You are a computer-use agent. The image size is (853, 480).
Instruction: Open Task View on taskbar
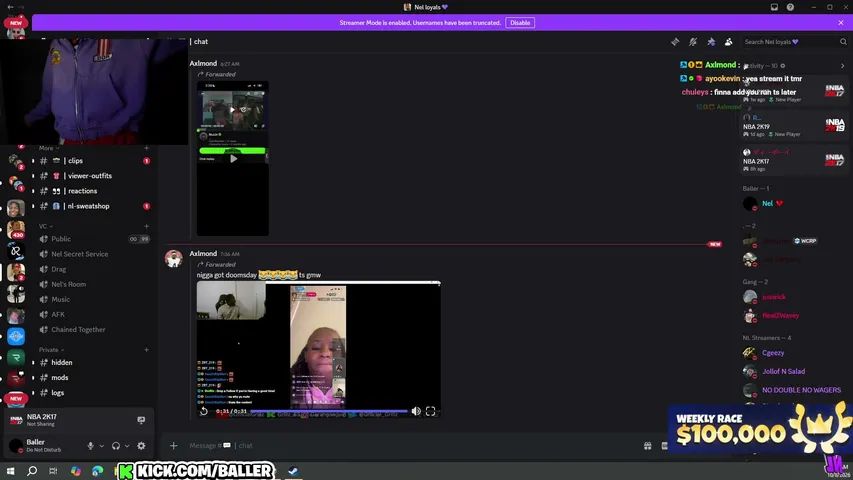53,471
